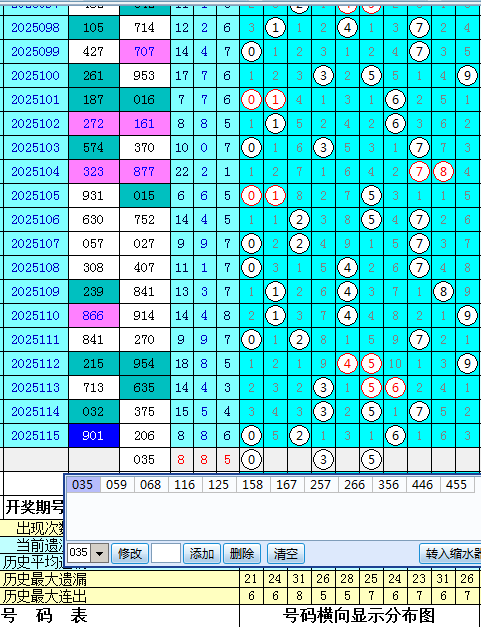Click circled 0 in the prediction row
Image resolution: width=481 pixels, height=627 pixels.
tap(251, 459)
